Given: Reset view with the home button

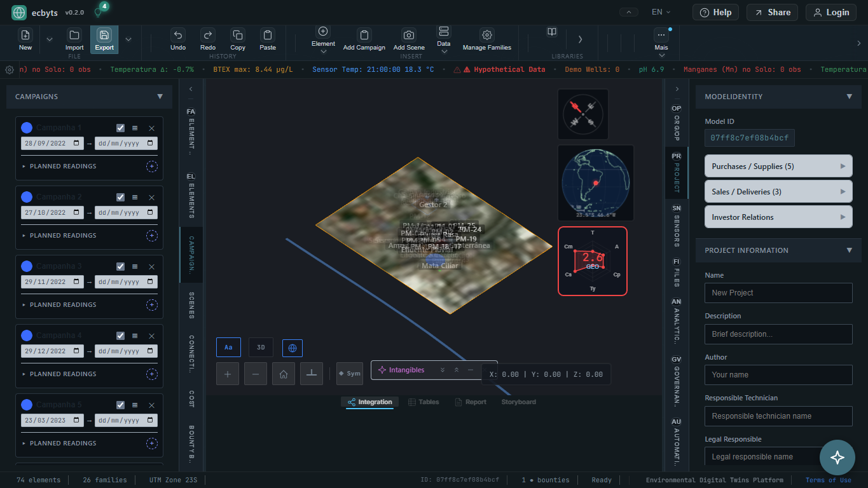Looking at the screenshot, I should [284, 374].
